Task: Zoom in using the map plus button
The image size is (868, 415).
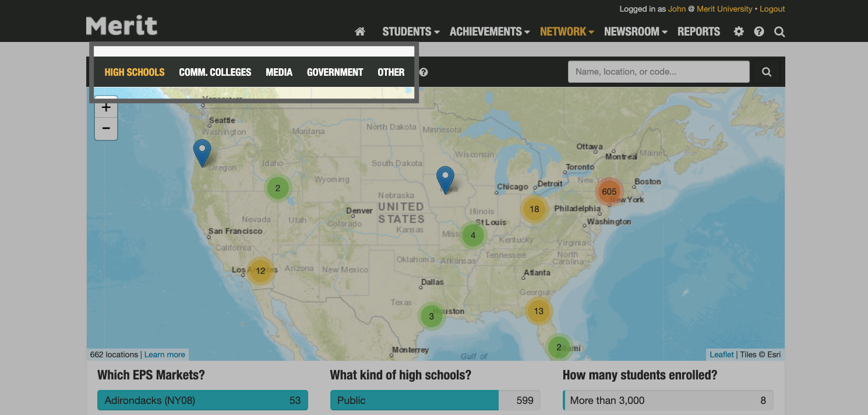Action: tap(105, 107)
